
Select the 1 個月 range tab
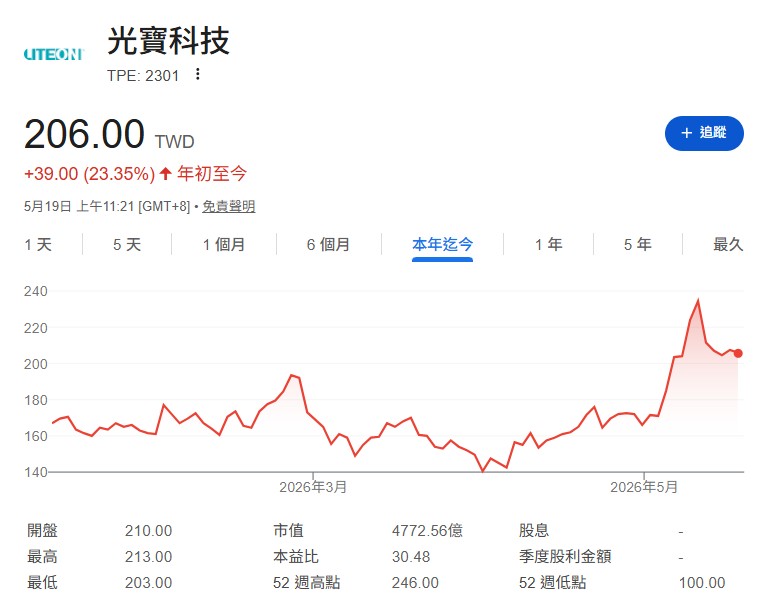coord(224,244)
